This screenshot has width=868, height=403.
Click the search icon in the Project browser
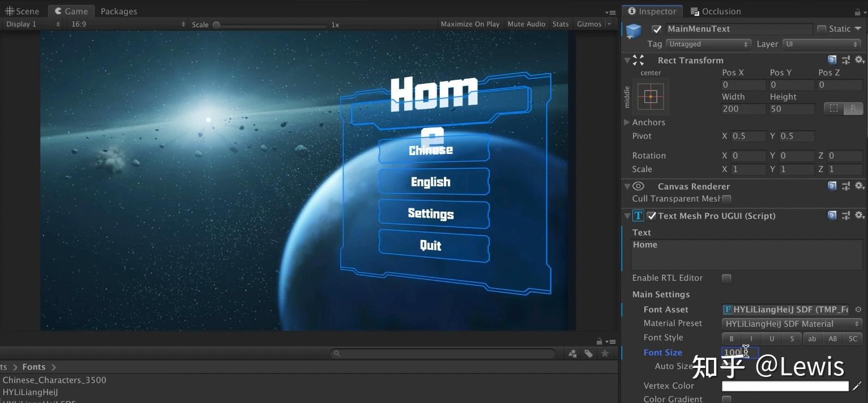[x=337, y=353]
